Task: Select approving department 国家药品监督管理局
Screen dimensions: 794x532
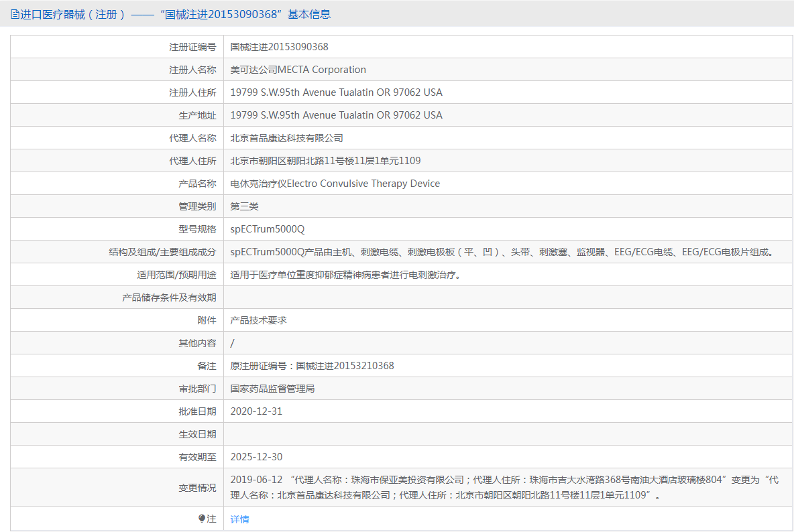Action: pos(272,389)
